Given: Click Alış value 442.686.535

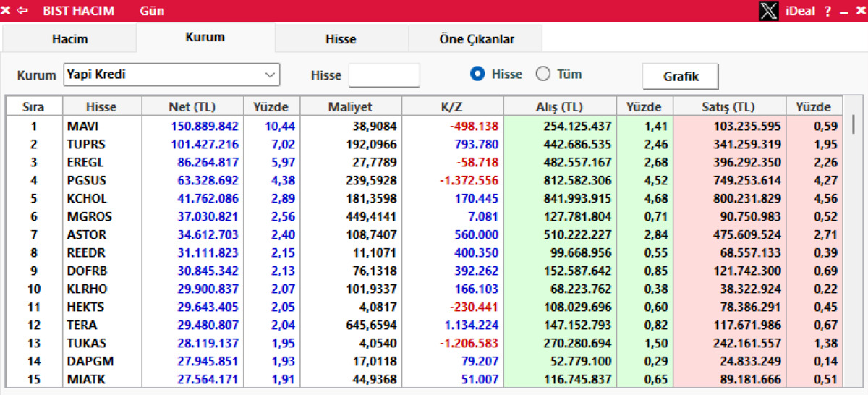Looking at the screenshot, I should 577,144.
